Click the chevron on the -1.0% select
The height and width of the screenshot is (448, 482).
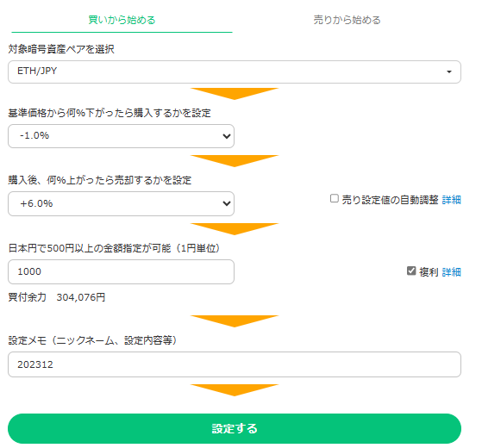point(227,136)
